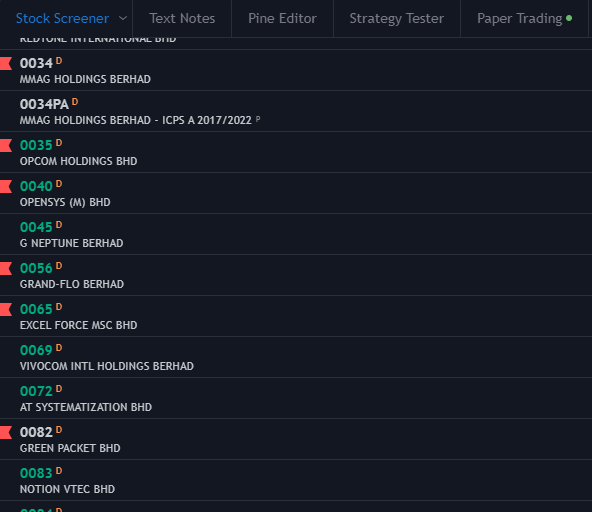Toggle red flag on 0065 EXCEL FORCE
The width and height of the screenshot is (592, 512).
pos(6,310)
